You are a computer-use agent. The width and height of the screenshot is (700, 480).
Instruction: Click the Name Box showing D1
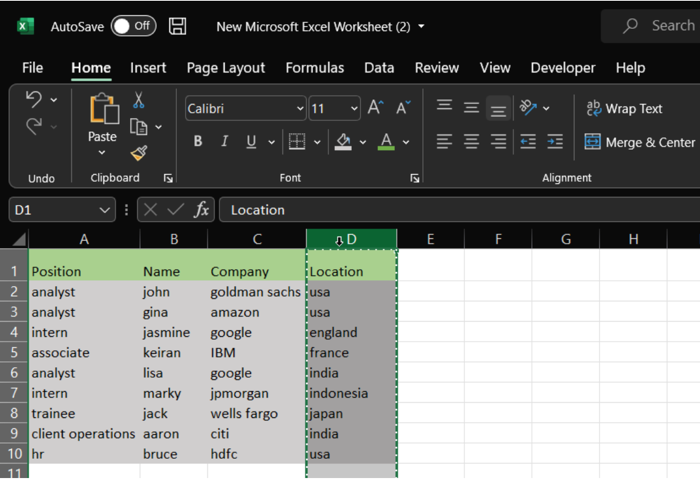click(x=52, y=210)
